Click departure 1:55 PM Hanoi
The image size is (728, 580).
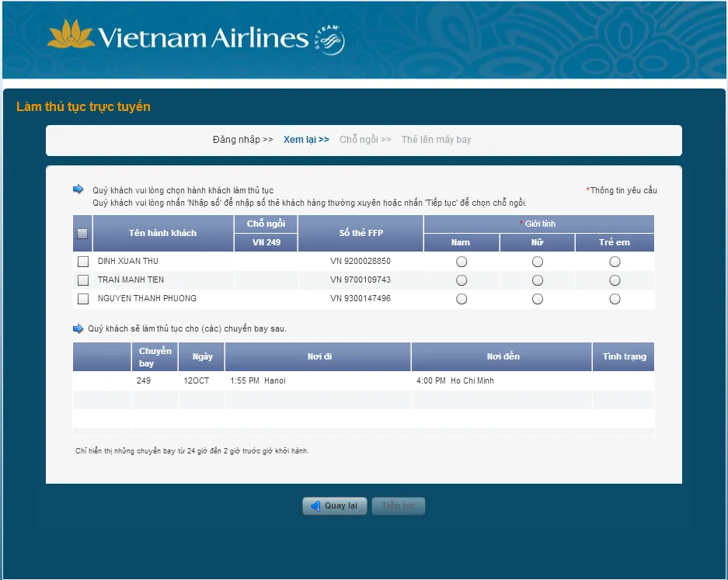pyautogui.click(x=258, y=380)
